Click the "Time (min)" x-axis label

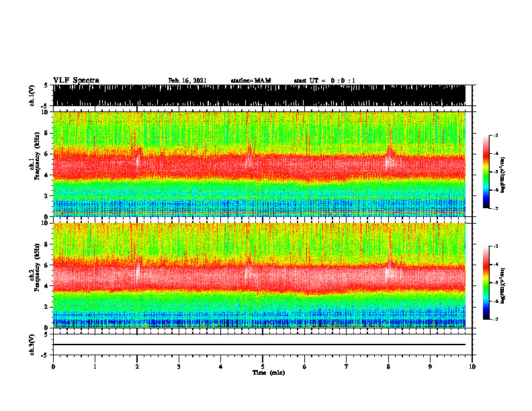(x=269, y=373)
